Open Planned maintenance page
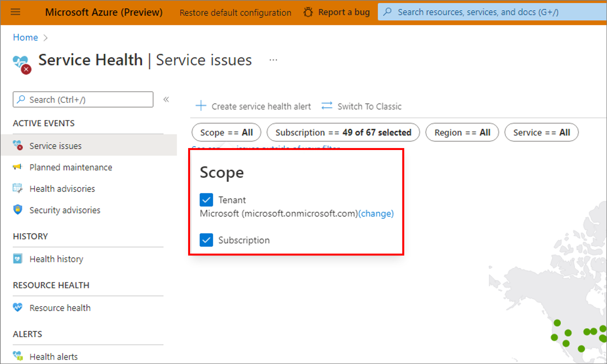Viewport: 607px width, 364px height. [71, 167]
